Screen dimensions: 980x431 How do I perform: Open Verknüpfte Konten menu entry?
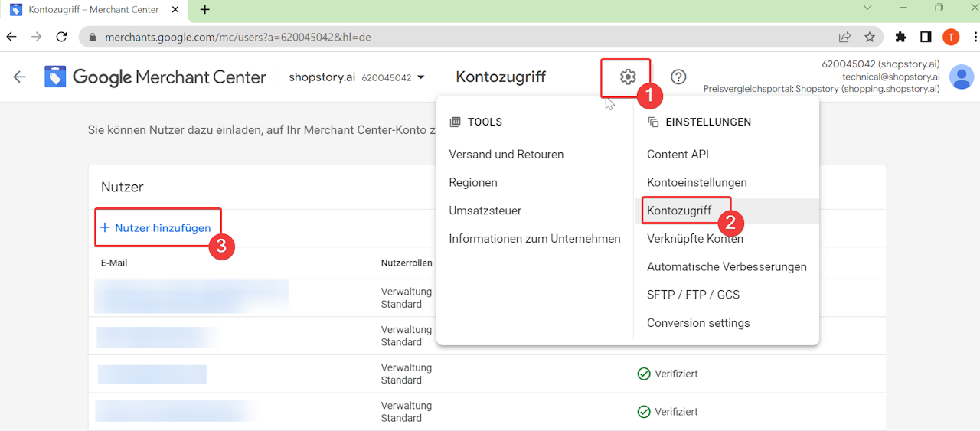point(695,239)
